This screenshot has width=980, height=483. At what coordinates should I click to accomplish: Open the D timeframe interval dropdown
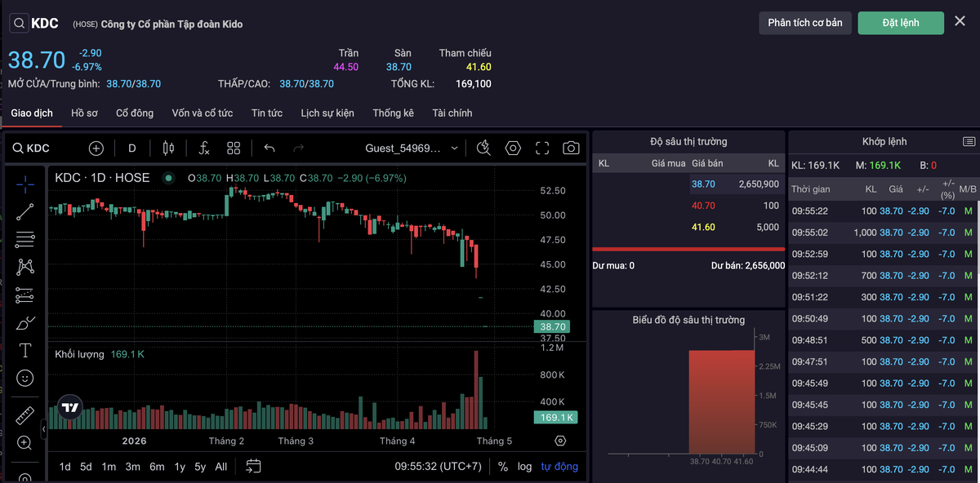point(132,148)
